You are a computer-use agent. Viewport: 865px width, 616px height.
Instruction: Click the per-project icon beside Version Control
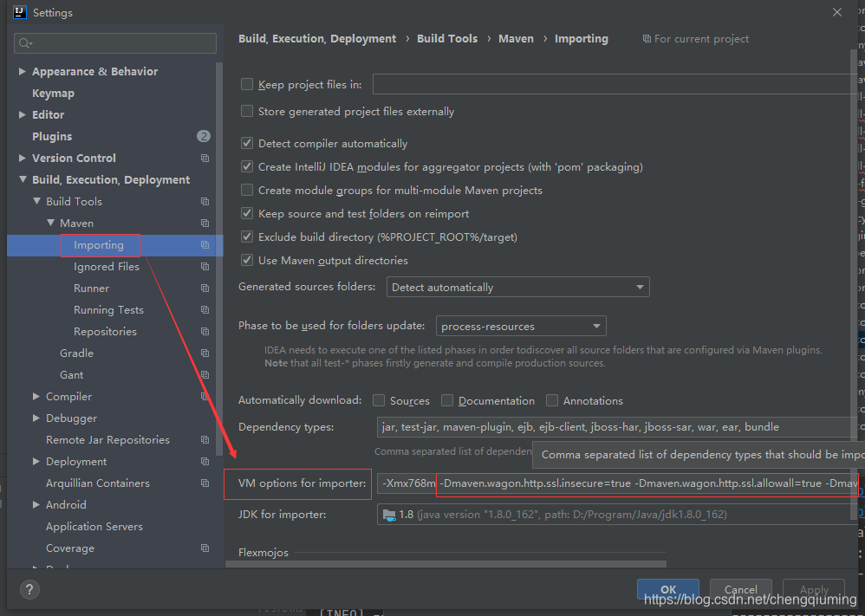205,159
